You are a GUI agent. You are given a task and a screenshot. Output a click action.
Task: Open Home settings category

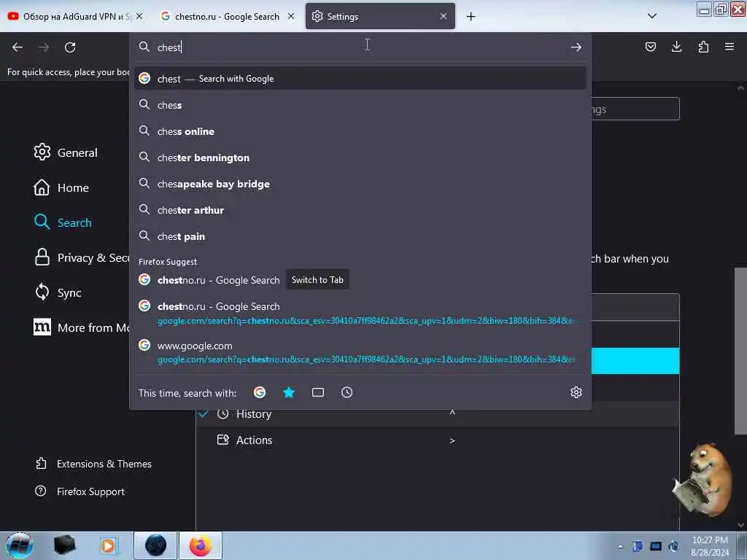click(x=61, y=187)
